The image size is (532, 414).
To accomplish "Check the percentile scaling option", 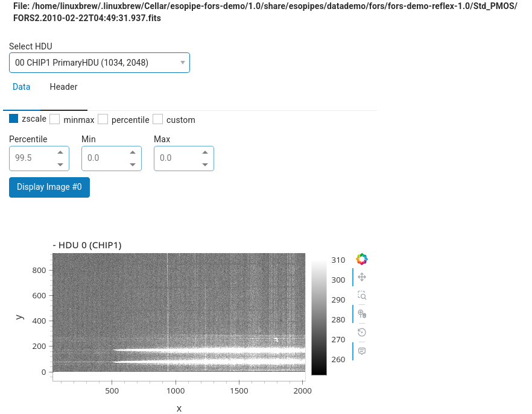I will [103, 119].
